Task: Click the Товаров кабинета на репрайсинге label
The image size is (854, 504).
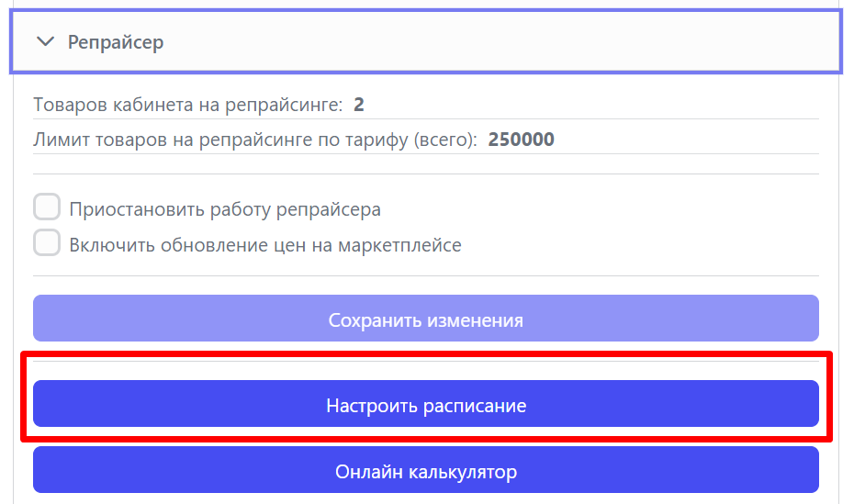Action: pyautogui.click(x=188, y=105)
